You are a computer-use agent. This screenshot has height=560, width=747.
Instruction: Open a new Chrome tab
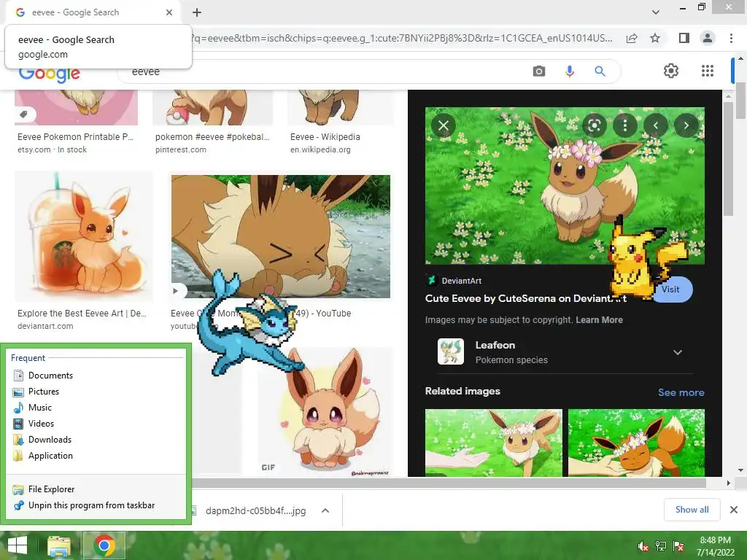pyautogui.click(x=197, y=12)
